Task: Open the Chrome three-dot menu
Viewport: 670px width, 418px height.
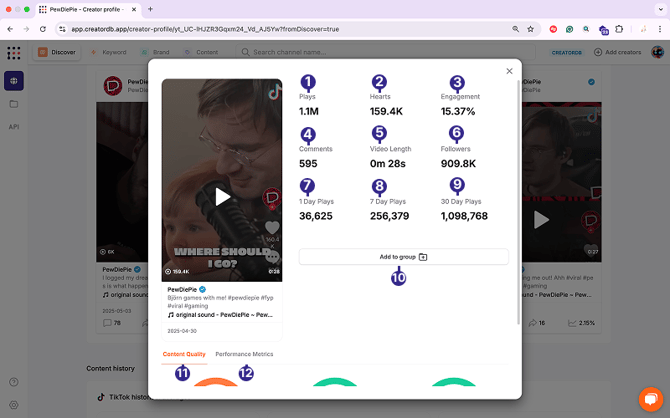Action: click(x=660, y=29)
